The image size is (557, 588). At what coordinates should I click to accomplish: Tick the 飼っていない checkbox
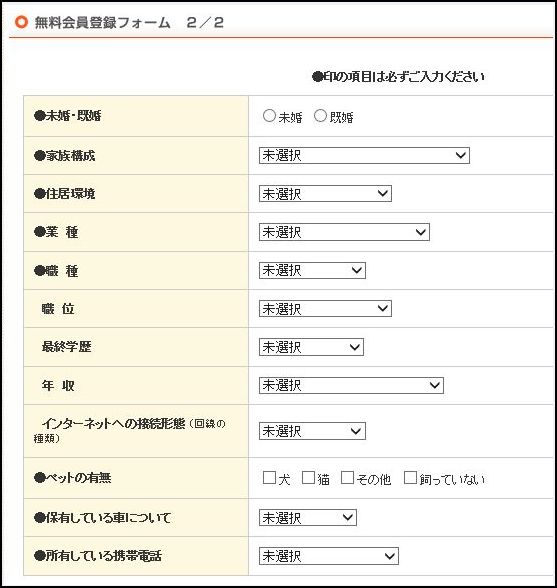pos(410,477)
